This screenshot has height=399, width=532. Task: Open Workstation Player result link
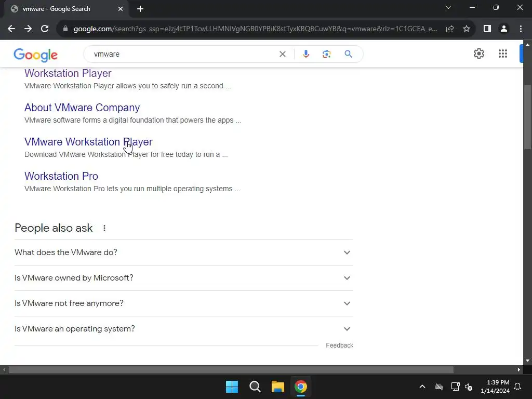[x=68, y=73]
